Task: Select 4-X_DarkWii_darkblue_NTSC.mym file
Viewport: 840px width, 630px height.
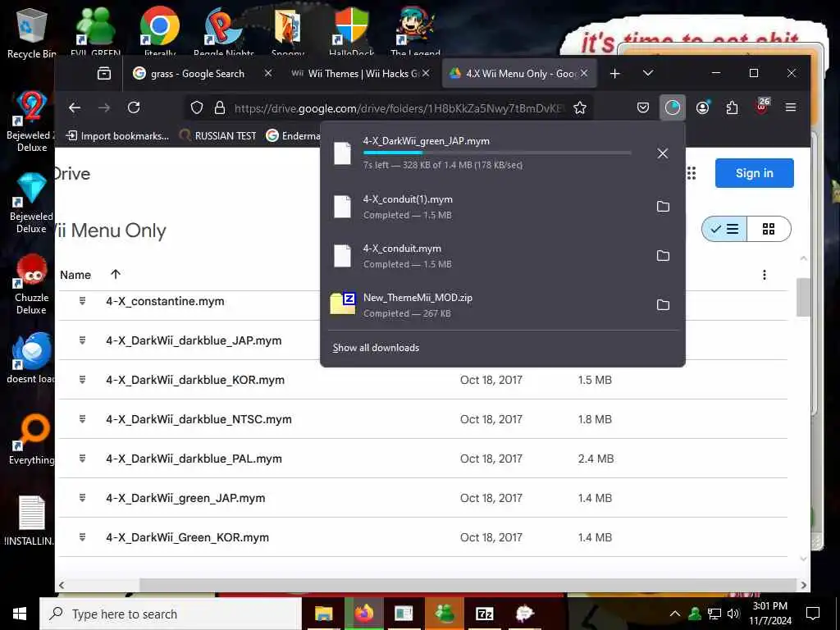Action: coord(199,419)
